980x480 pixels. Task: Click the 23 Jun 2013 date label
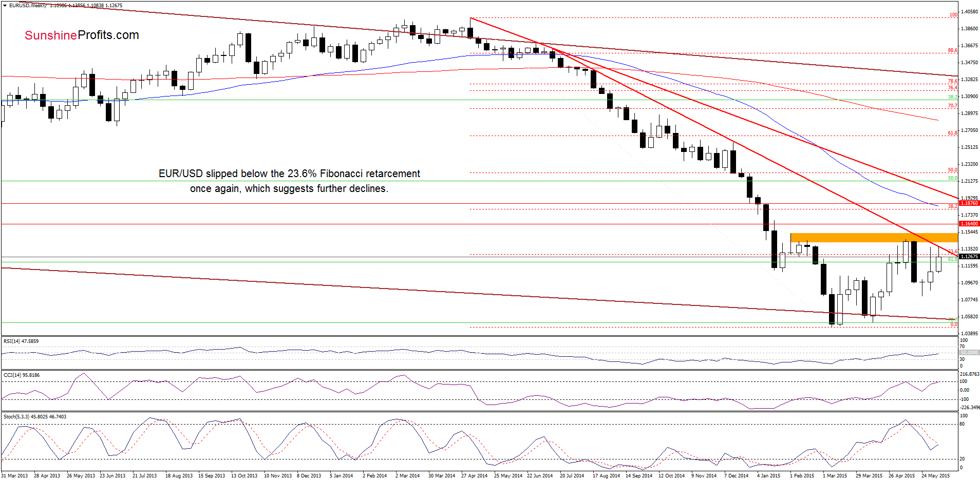click(112, 476)
